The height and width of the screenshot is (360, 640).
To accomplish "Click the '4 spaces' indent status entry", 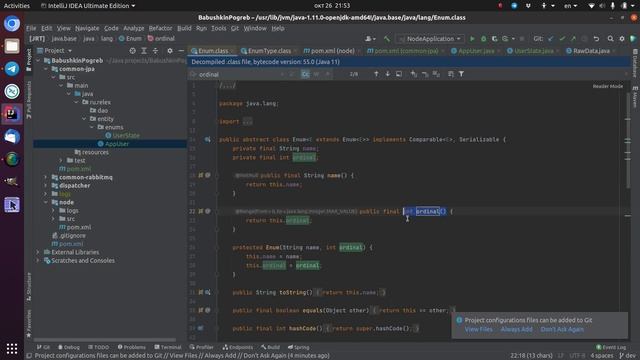I will pyautogui.click(x=602, y=356).
